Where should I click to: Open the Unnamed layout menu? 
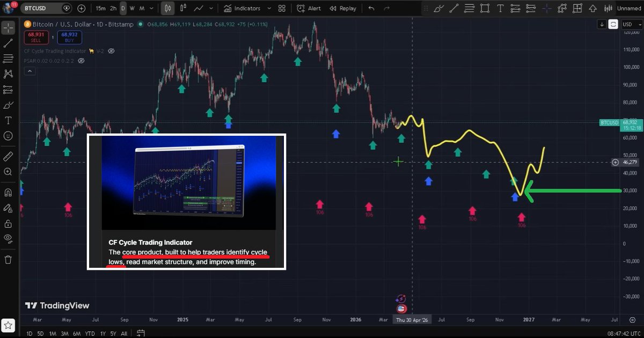tap(629, 9)
